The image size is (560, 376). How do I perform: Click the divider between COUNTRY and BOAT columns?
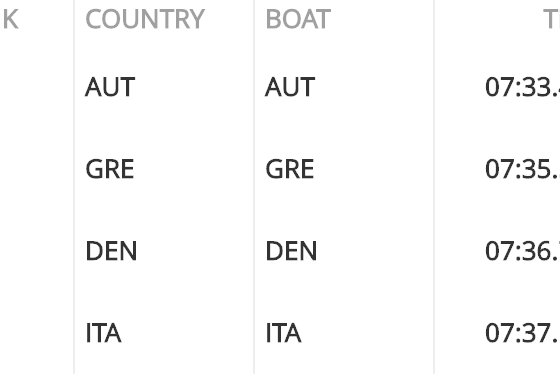pos(254,188)
